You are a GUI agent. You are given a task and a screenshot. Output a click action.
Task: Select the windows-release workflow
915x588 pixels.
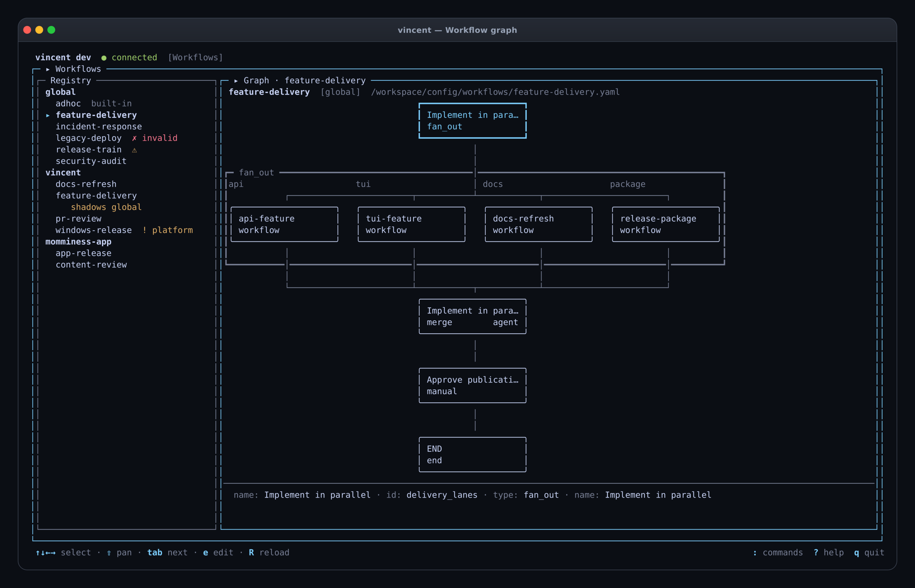click(x=94, y=230)
